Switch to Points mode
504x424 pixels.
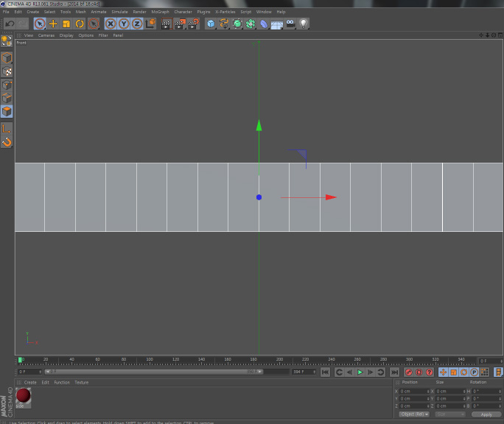[7, 85]
